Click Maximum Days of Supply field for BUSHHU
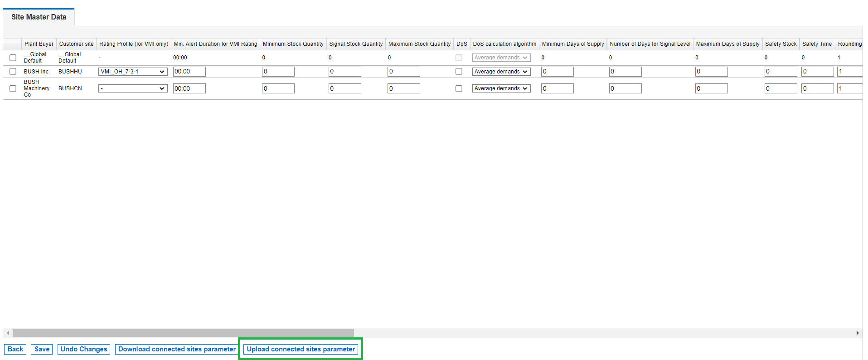The height and width of the screenshot is (360, 868). tap(712, 72)
